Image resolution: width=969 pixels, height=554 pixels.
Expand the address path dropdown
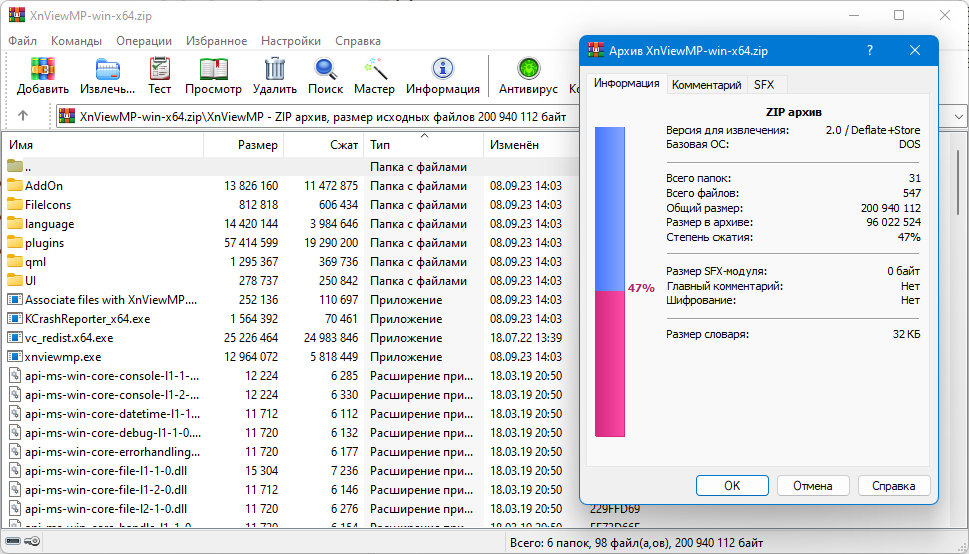(x=958, y=116)
